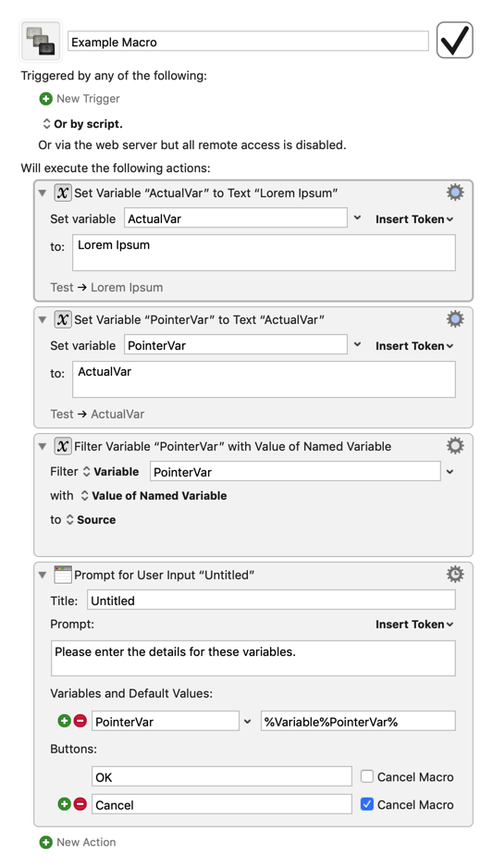Open variable chooser chevron beside ActualVar field

pos(357,217)
